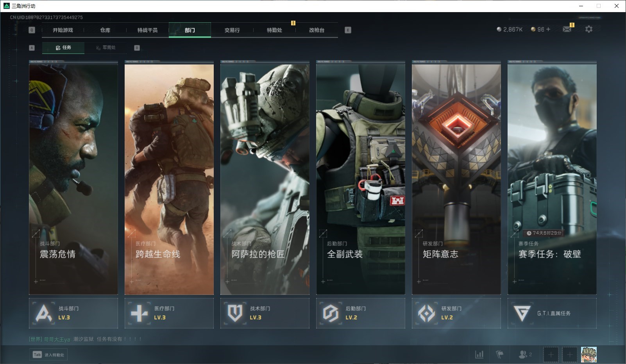Click the 后勤部门 LV.2 button
This screenshot has height=364, width=626.
point(361,313)
